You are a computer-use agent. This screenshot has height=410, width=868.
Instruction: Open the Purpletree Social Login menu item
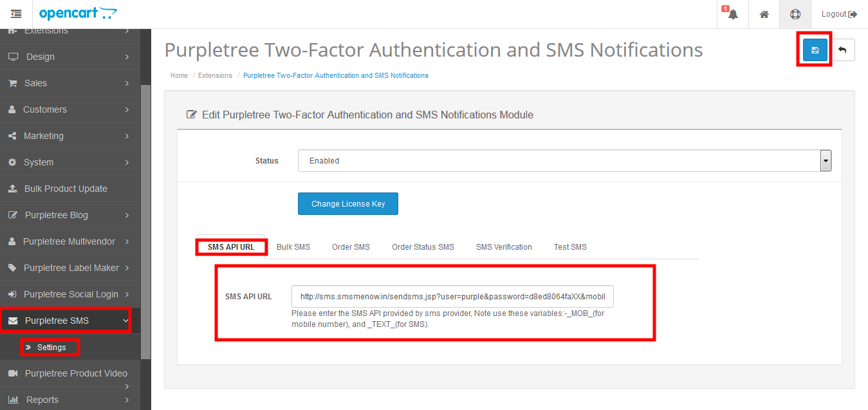69,294
